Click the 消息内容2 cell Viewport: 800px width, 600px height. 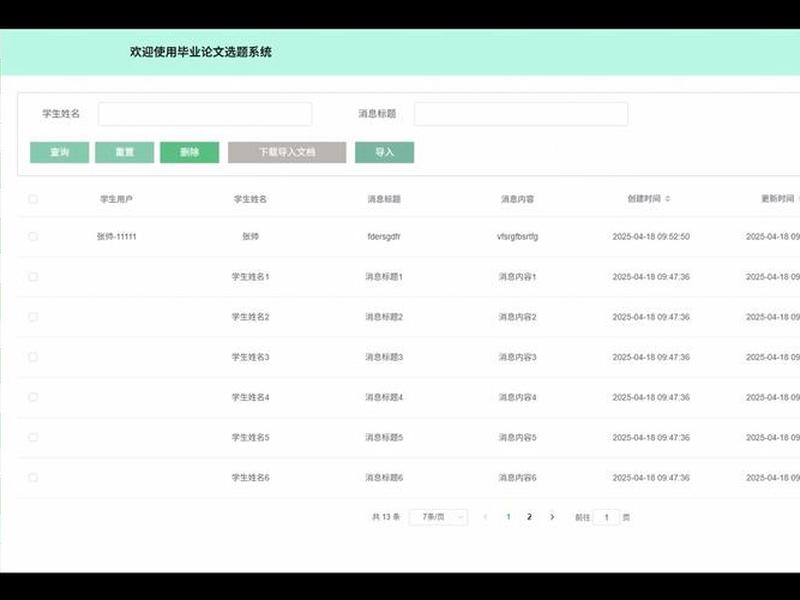tap(517, 317)
